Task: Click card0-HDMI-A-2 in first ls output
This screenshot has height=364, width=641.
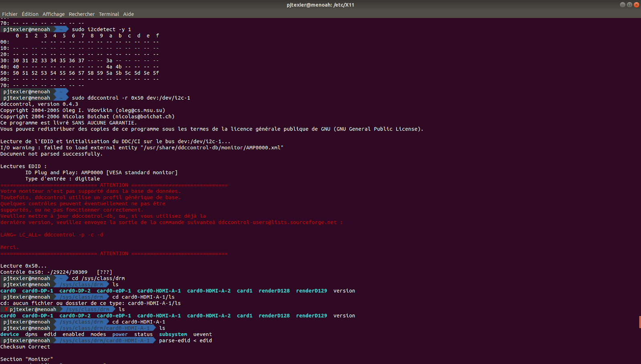Action: [209, 291]
